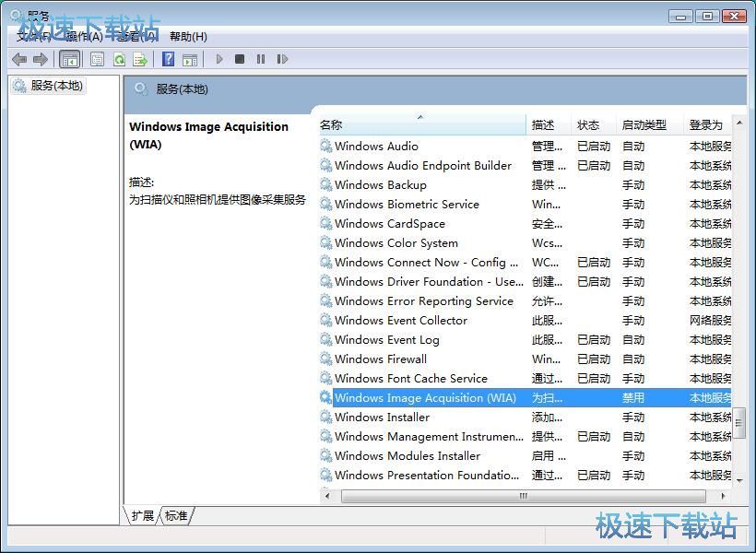Click the horizontal scrollbar right arrow

(723, 496)
